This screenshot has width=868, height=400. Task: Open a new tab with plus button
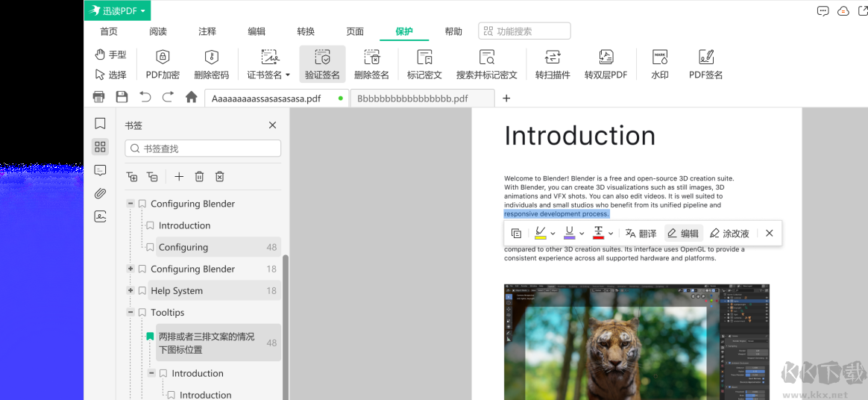click(506, 98)
